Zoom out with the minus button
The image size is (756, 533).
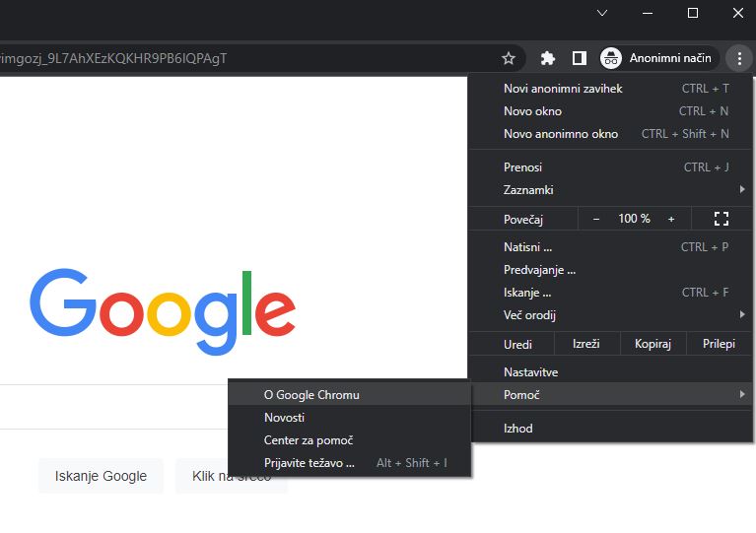tap(596, 219)
